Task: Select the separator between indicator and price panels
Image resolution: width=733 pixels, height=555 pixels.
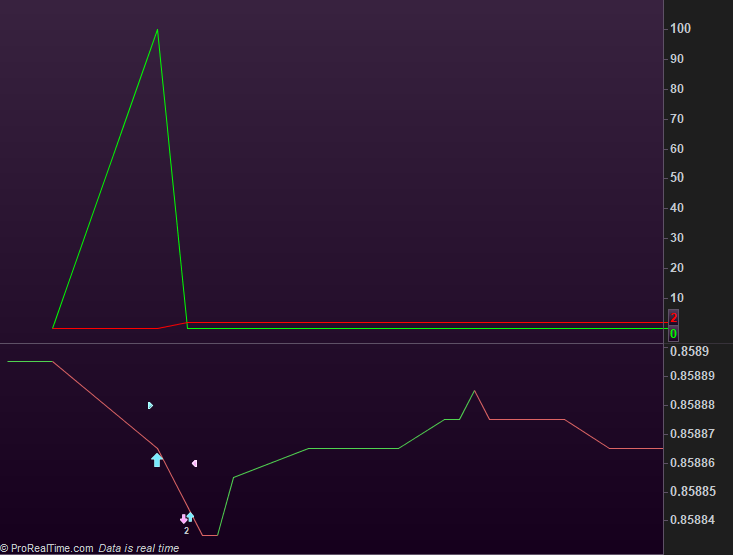Action: [x=332, y=344]
